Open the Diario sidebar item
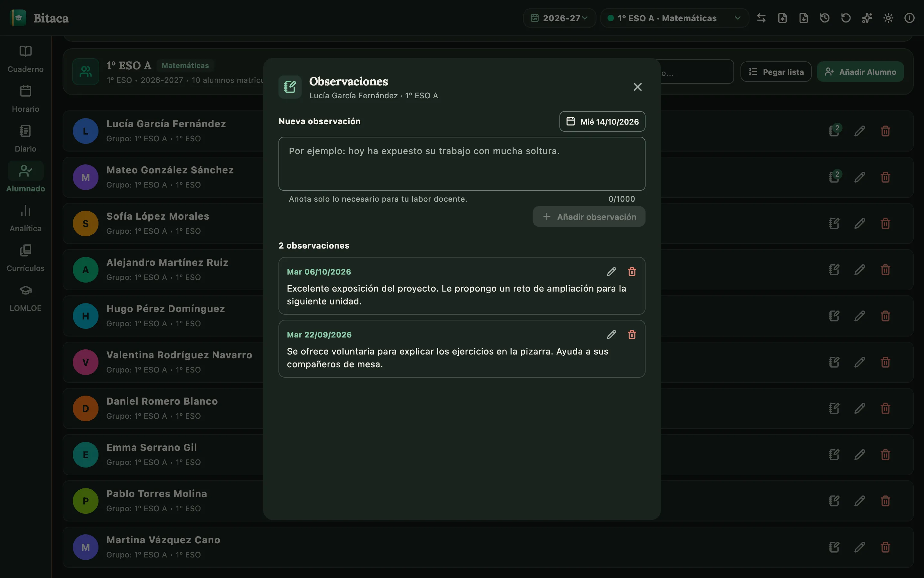 (x=26, y=139)
